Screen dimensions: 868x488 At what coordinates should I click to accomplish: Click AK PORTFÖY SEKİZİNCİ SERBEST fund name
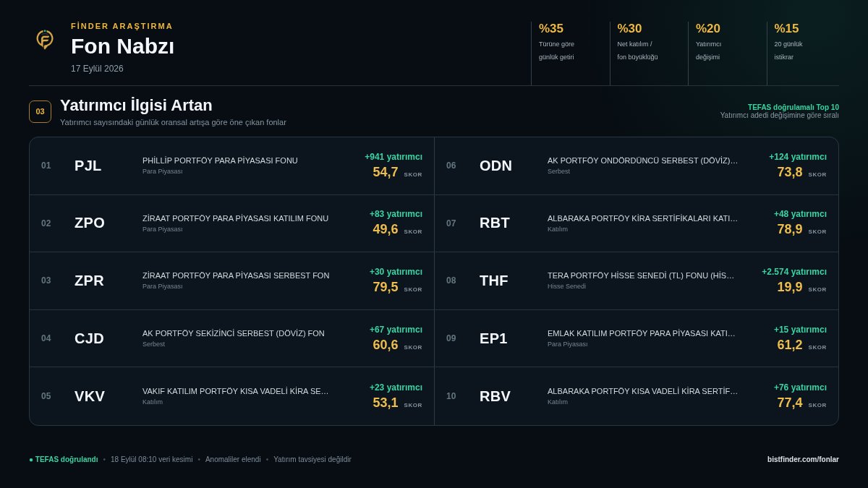(234, 333)
